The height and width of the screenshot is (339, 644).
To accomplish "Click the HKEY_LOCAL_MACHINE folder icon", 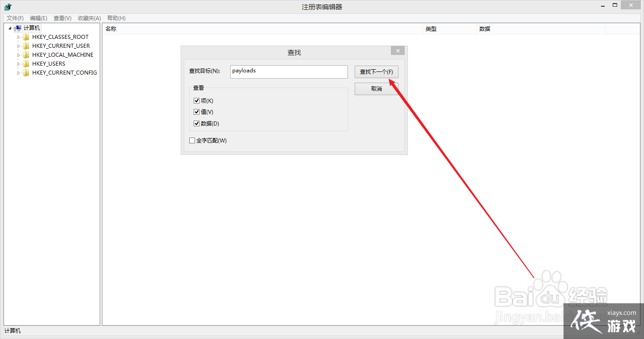I will pos(26,55).
